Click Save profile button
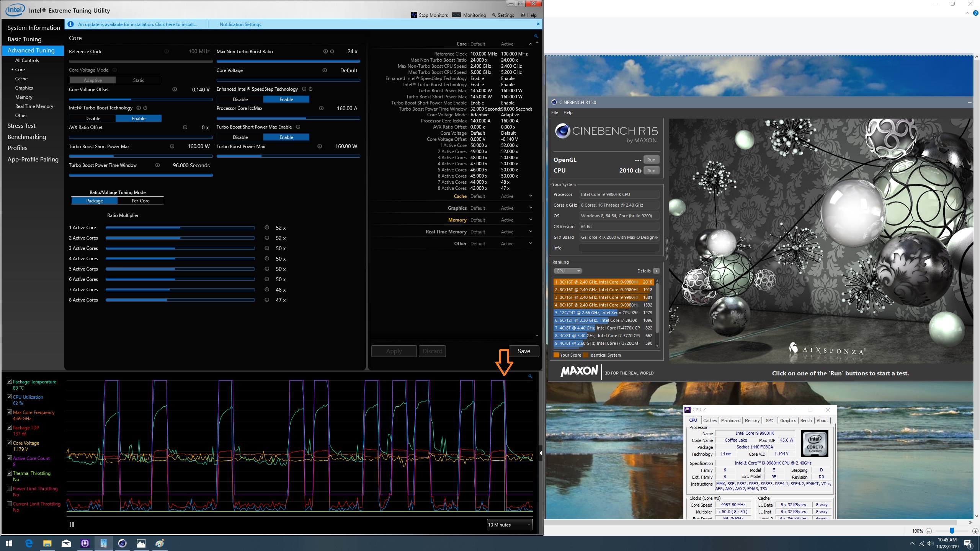Viewport: 980px width, 551px height. pos(524,351)
